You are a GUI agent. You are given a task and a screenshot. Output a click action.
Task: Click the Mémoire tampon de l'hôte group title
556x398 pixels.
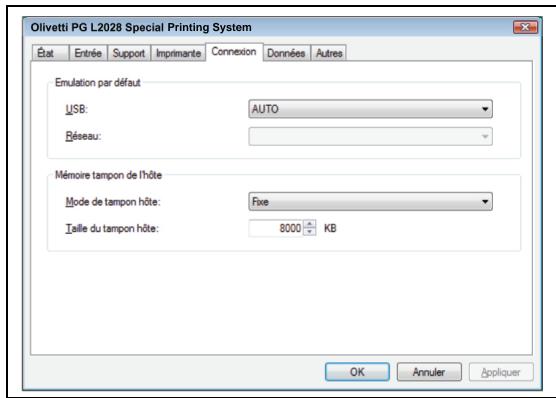coord(109,175)
